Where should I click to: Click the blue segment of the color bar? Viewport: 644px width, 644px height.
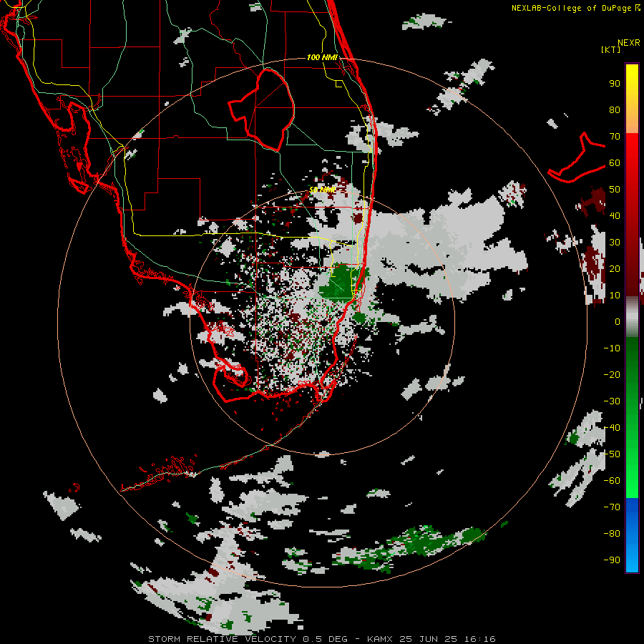point(632,535)
